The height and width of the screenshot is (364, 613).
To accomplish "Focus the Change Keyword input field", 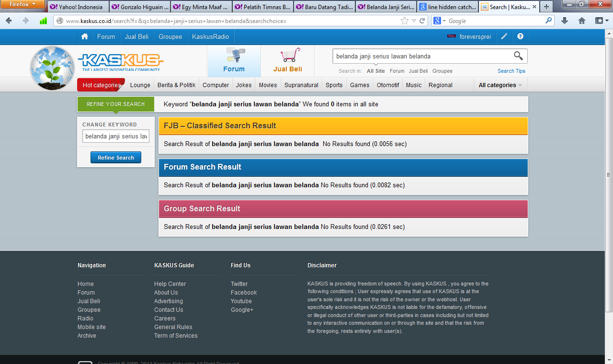I will click(x=116, y=136).
